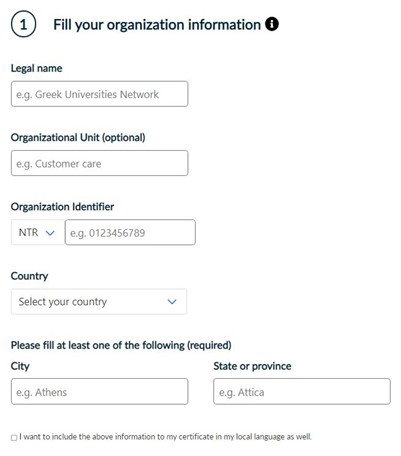Click the chevron arrow next to NTR
The height and width of the screenshot is (456, 401).
(50, 233)
